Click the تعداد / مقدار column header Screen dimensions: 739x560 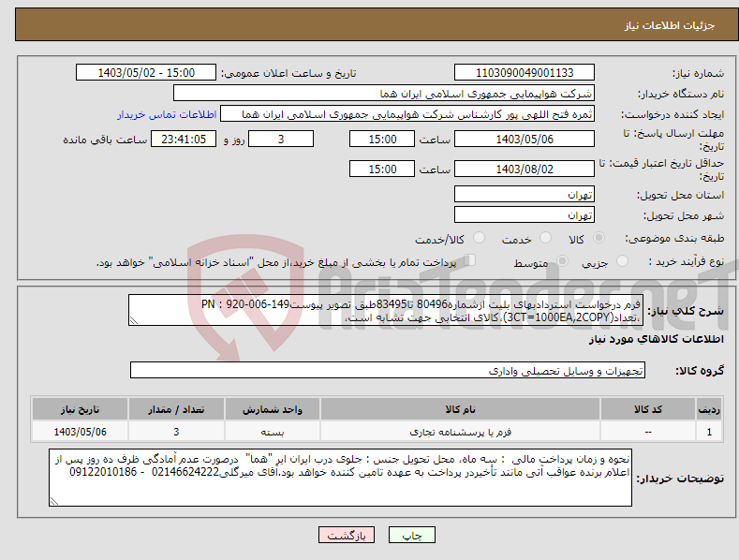pos(176,409)
